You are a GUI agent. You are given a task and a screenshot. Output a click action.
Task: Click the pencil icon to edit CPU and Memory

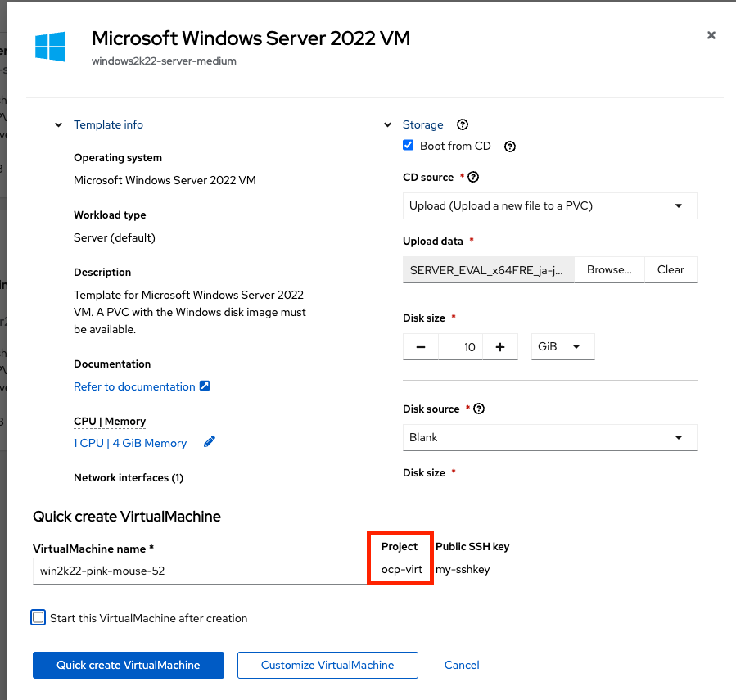point(210,442)
